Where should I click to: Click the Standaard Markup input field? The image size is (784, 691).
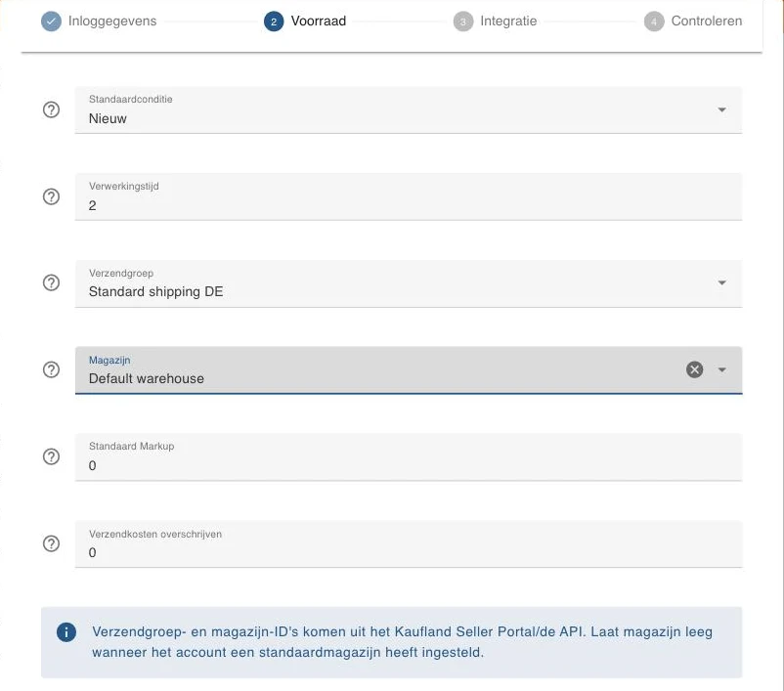[x=409, y=456]
